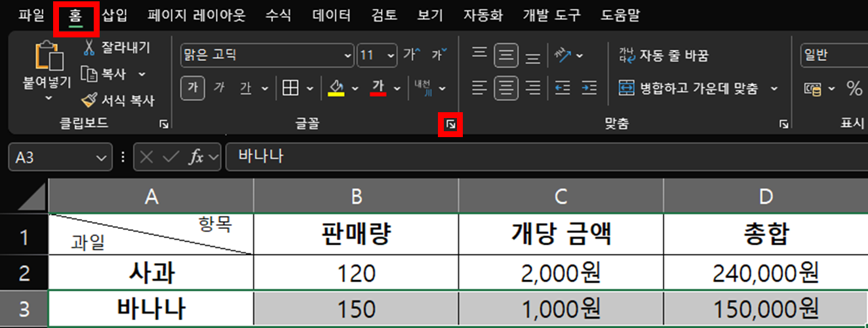
Task: Click the Paste (붙여넣기) clipboard icon
Action: point(50,56)
